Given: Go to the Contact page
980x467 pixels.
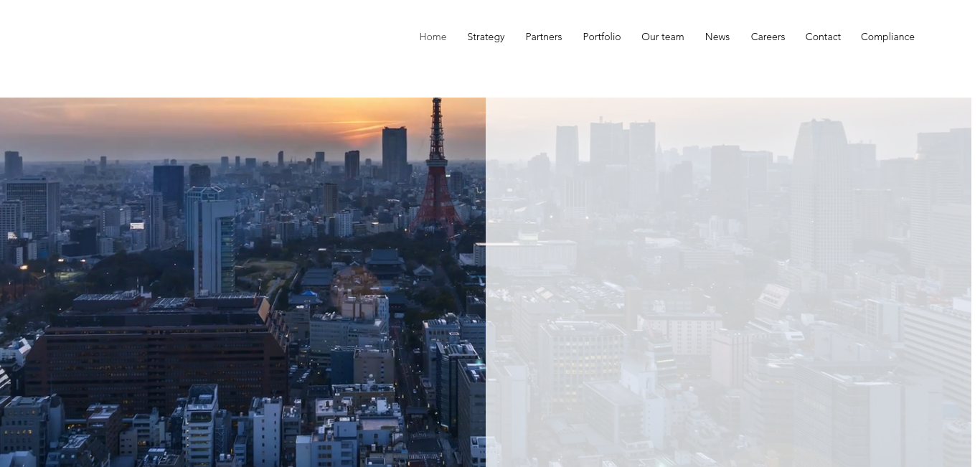Looking at the screenshot, I should (x=823, y=37).
